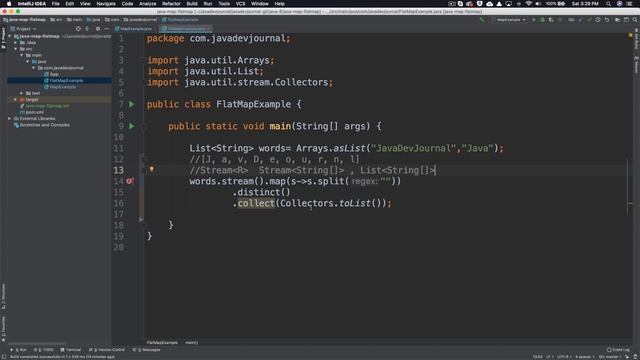640x360 pixels.
Task: Collapse the main folder
Action: [22, 55]
